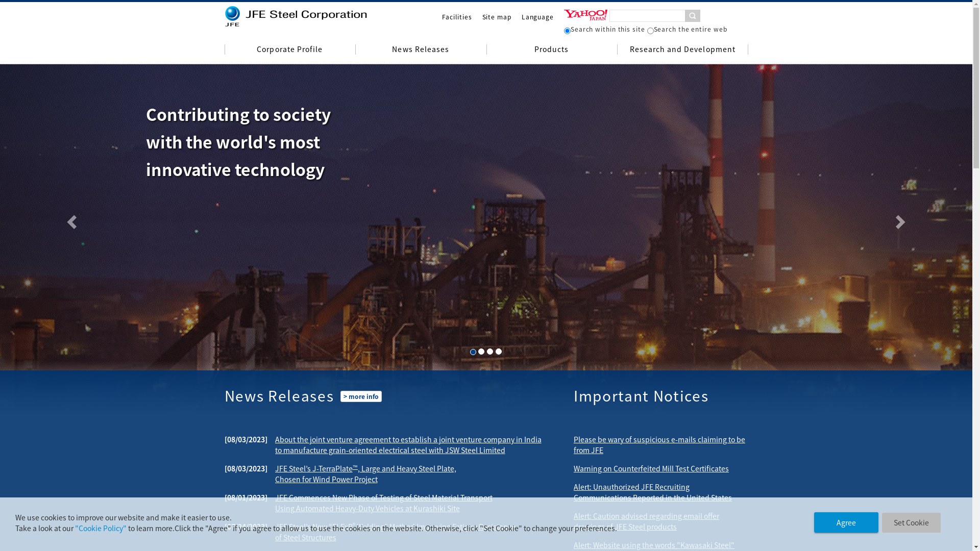Open the Facilities link
The width and height of the screenshot is (980, 551).
pos(457,17)
